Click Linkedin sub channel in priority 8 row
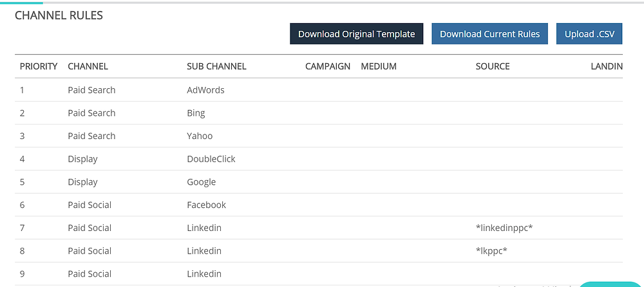644x287 pixels. [204, 251]
